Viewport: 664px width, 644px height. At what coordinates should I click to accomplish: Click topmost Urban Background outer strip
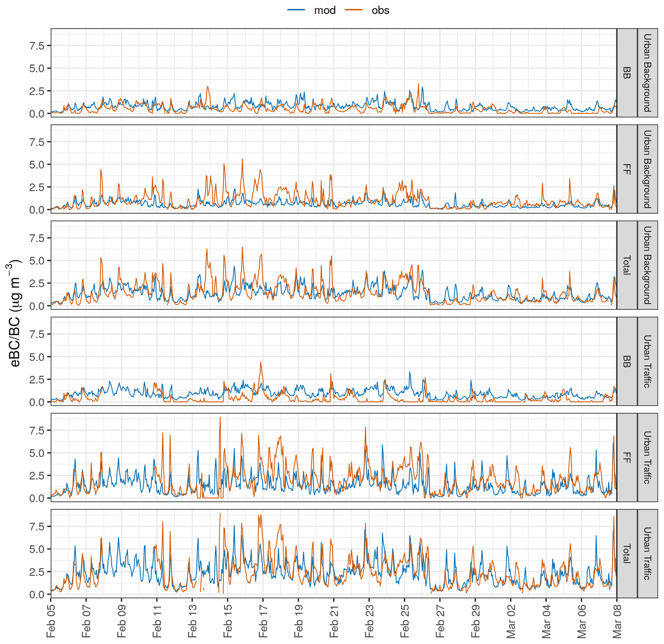pyautogui.click(x=647, y=73)
